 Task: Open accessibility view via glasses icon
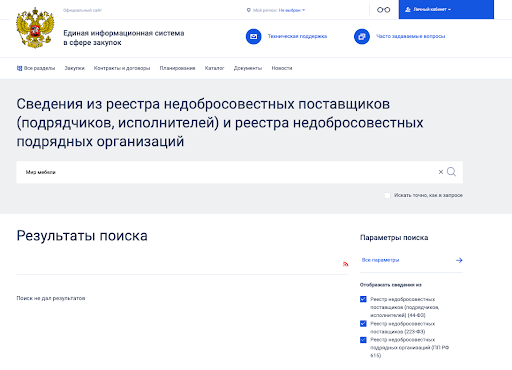pos(383,10)
